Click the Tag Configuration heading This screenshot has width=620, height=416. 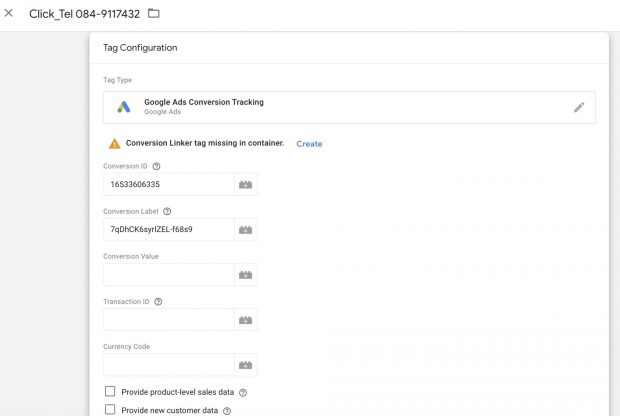(x=140, y=48)
